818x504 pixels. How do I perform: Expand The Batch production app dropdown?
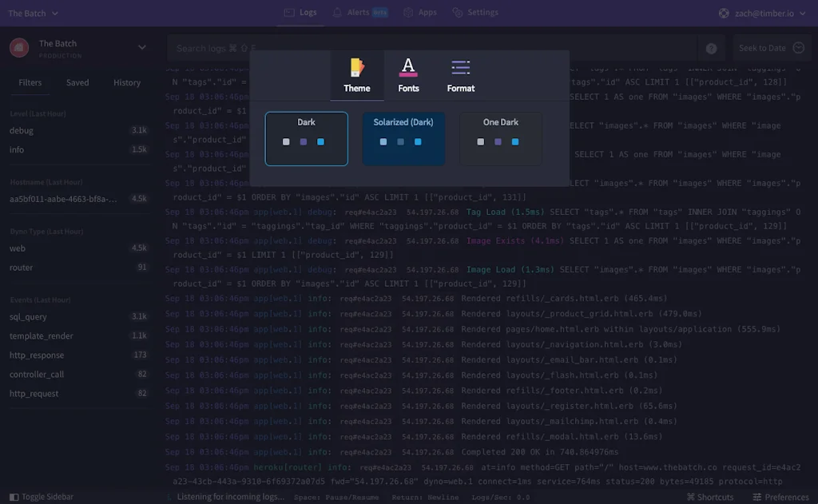pyautogui.click(x=142, y=48)
